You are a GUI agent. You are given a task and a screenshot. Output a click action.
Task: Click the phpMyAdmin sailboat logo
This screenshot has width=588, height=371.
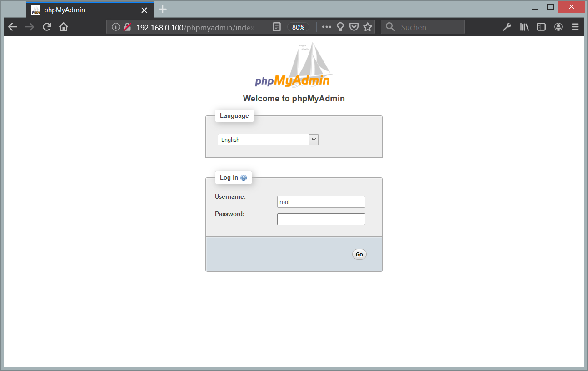pyautogui.click(x=293, y=65)
